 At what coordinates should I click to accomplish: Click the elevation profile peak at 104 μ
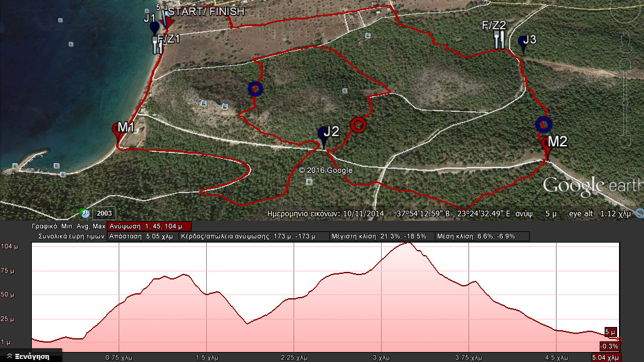[x=407, y=243]
